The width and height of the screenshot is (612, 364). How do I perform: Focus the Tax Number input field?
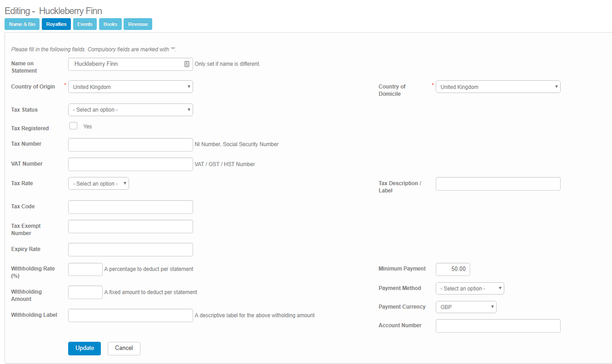pos(130,144)
